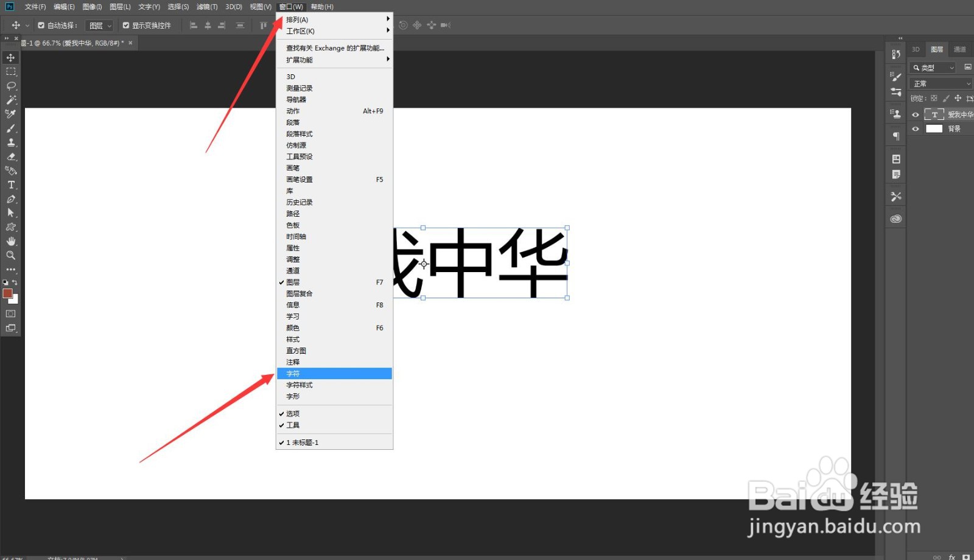Collapse the toolbox double-arrow
Image resolution: width=974 pixels, height=560 pixels.
(7, 38)
